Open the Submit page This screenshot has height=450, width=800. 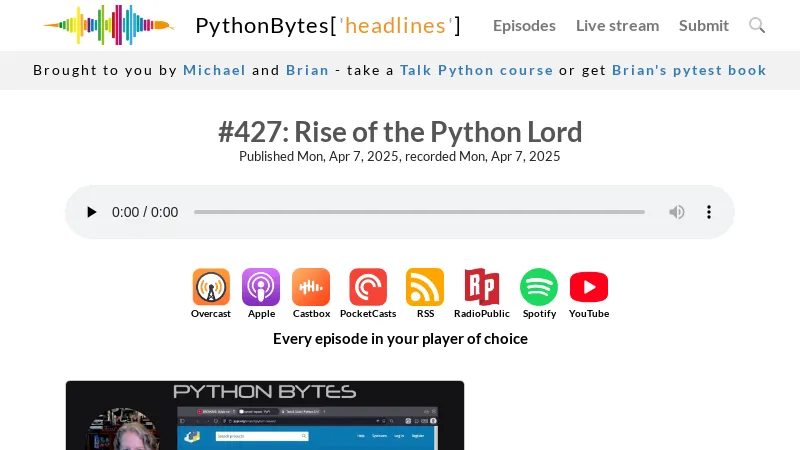coord(704,25)
